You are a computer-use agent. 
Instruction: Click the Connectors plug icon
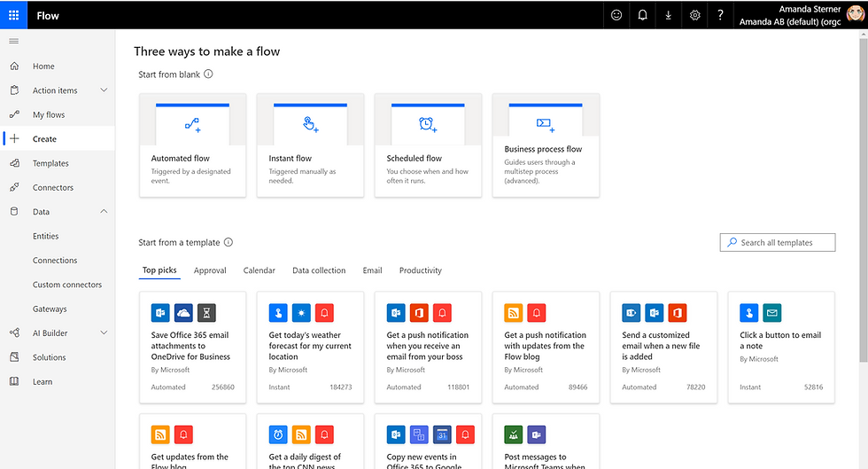(14, 187)
